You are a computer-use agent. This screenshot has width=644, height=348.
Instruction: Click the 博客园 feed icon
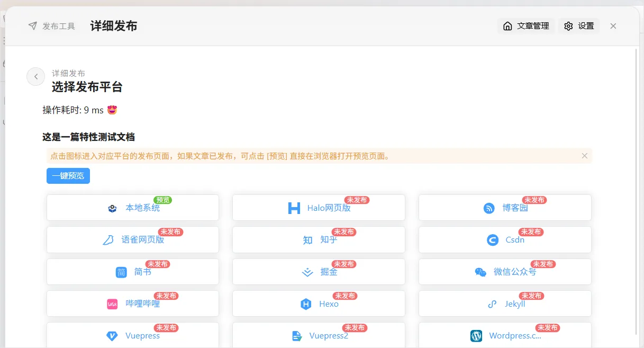[x=489, y=208]
